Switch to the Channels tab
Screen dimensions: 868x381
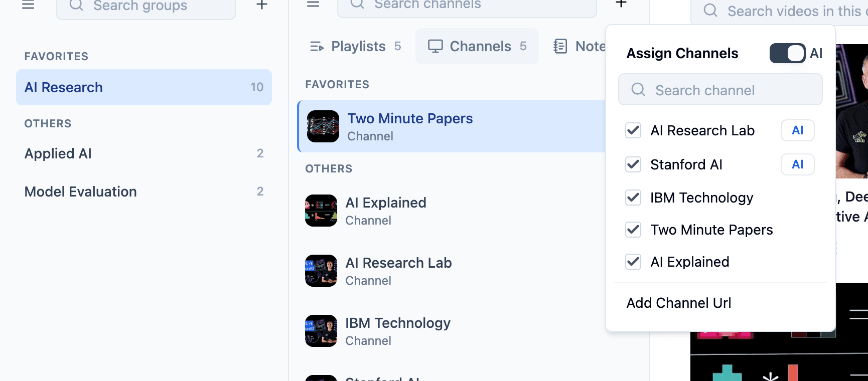tap(477, 46)
